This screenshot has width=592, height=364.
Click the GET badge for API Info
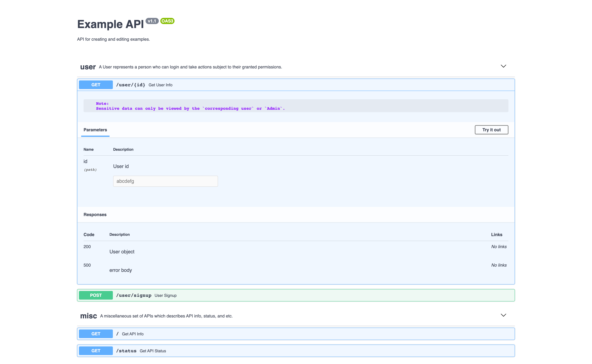tap(96, 334)
